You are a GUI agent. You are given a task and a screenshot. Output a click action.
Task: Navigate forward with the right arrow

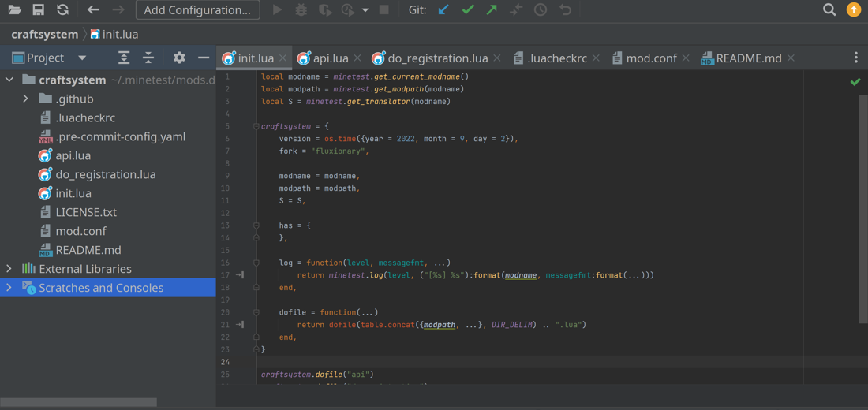[118, 9]
